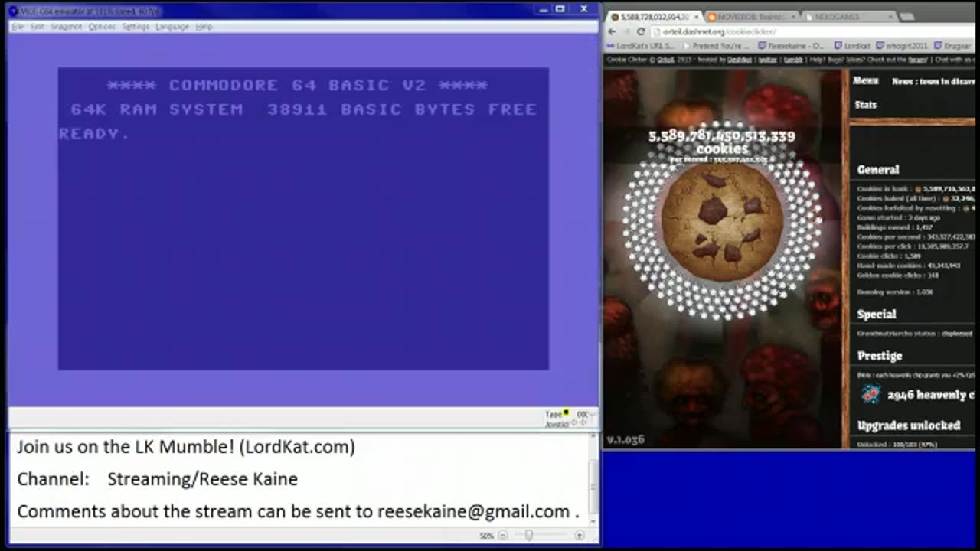Open the Settings menu in VICE
980x551 pixels.
(136, 27)
